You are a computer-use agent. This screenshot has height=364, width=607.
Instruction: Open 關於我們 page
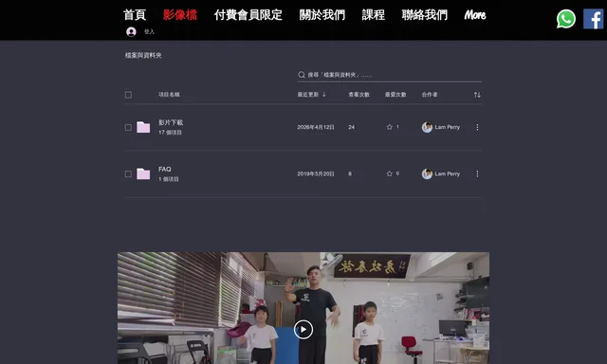point(322,15)
